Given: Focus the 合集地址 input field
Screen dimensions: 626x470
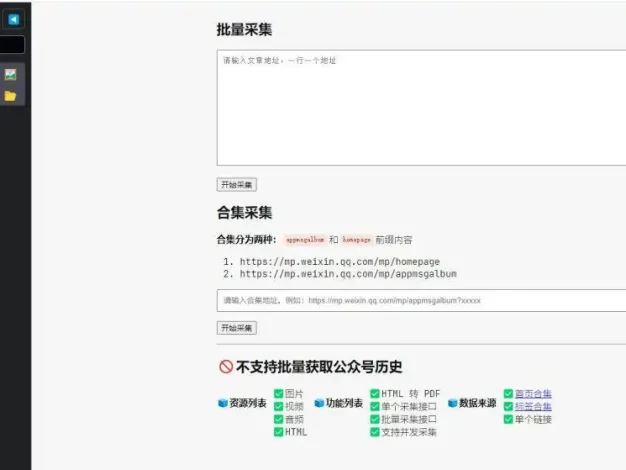Looking at the screenshot, I should coord(421,300).
